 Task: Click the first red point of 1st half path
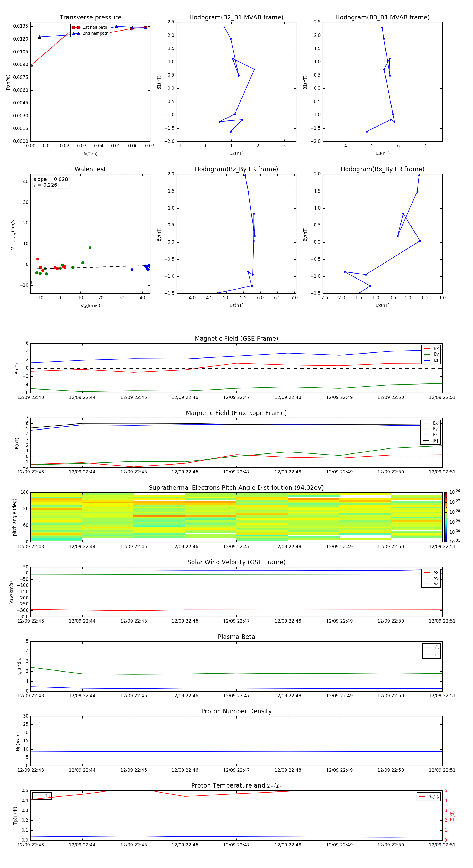31,65
